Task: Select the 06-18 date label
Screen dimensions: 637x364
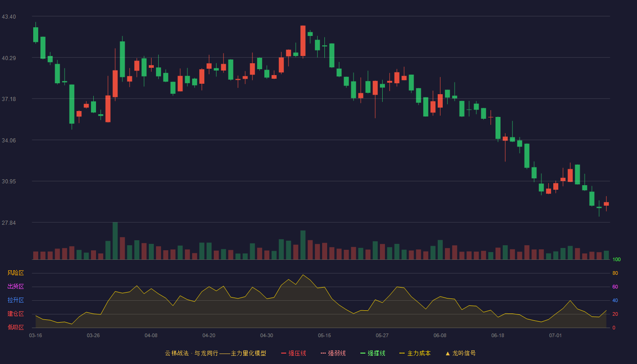Action: pyautogui.click(x=498, y=335)
